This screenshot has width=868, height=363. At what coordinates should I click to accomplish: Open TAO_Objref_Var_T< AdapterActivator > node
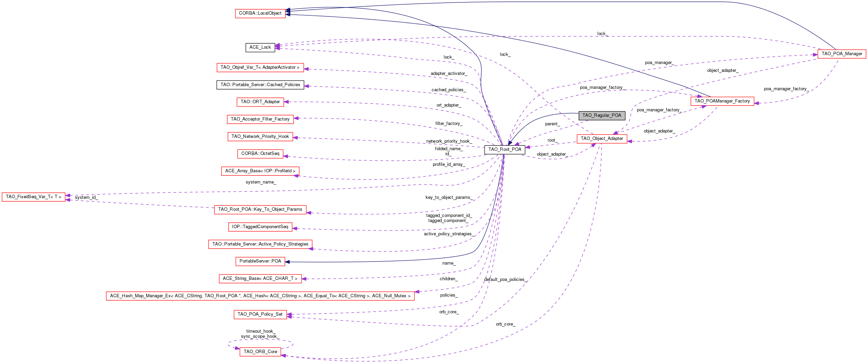click(x=261, y=67)
